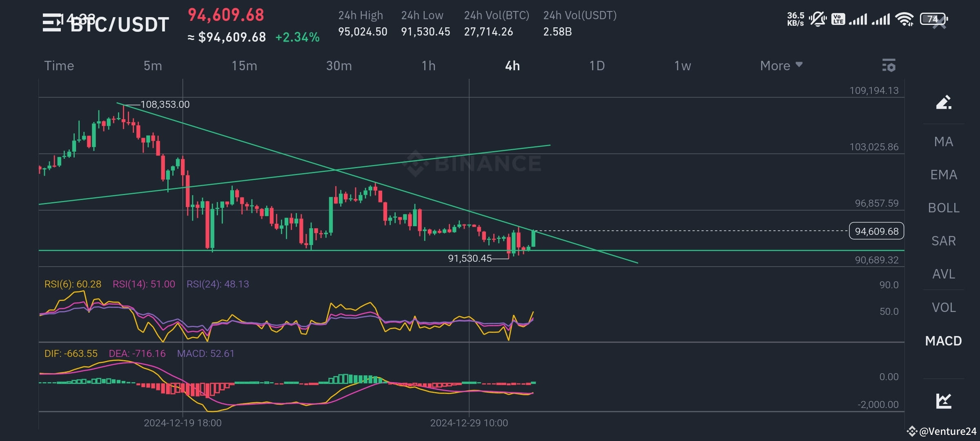Tap the 103,025.86 price axis label
The height and width of the screenshot is (441, 980).
[874, 147]
